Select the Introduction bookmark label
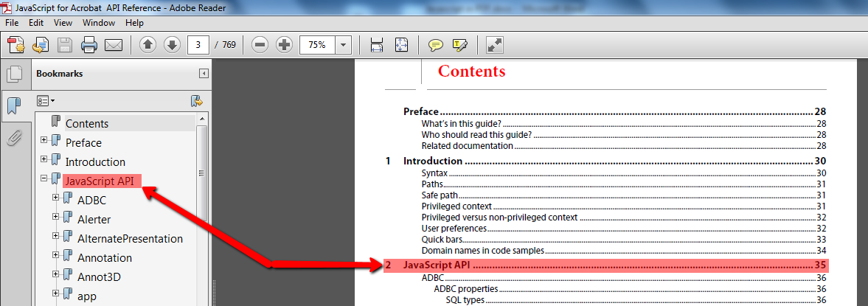The height and width of the screenshot is (306, 868). pyautogui.click(x=95, y=162)
